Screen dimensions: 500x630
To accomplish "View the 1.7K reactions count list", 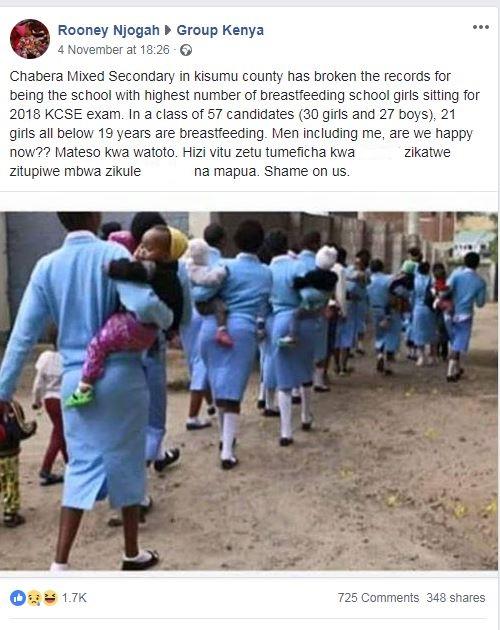I will pyautogui.click(x=74, y=598).
